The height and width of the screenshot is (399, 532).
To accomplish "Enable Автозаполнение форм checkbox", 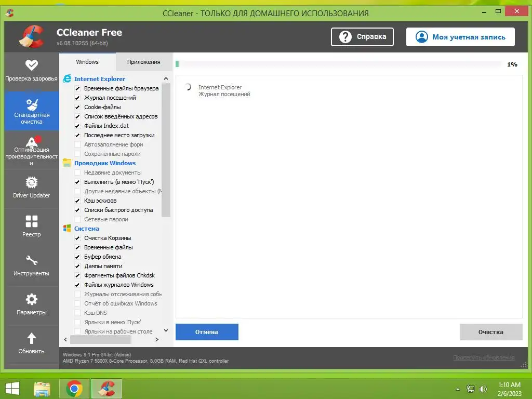I will tap(77, 144).
